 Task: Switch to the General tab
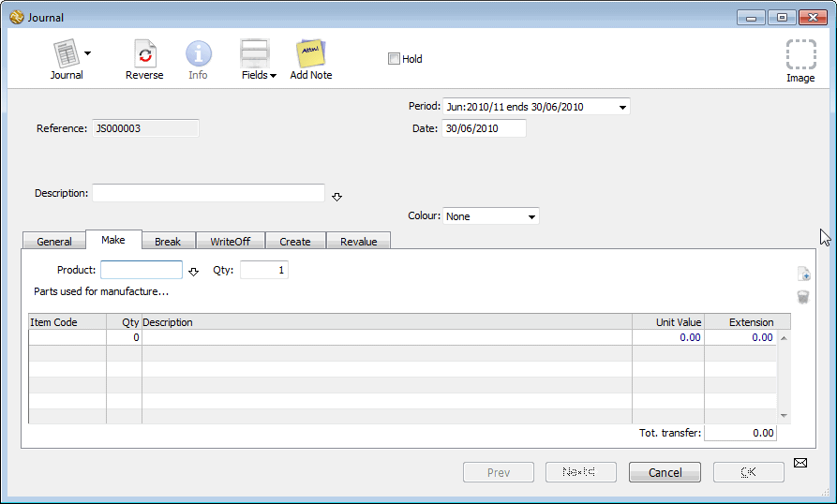click(54, 242)
